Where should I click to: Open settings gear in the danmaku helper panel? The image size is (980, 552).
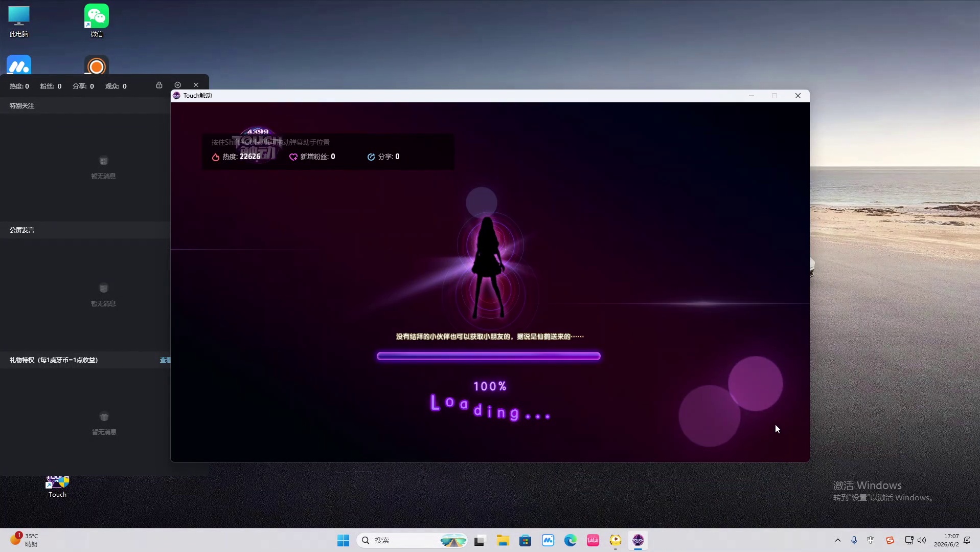click(x=177, y=85)
